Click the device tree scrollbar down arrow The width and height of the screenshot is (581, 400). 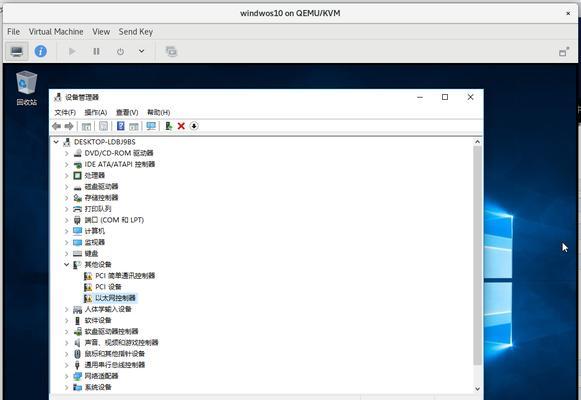click(x=478, y=389)
